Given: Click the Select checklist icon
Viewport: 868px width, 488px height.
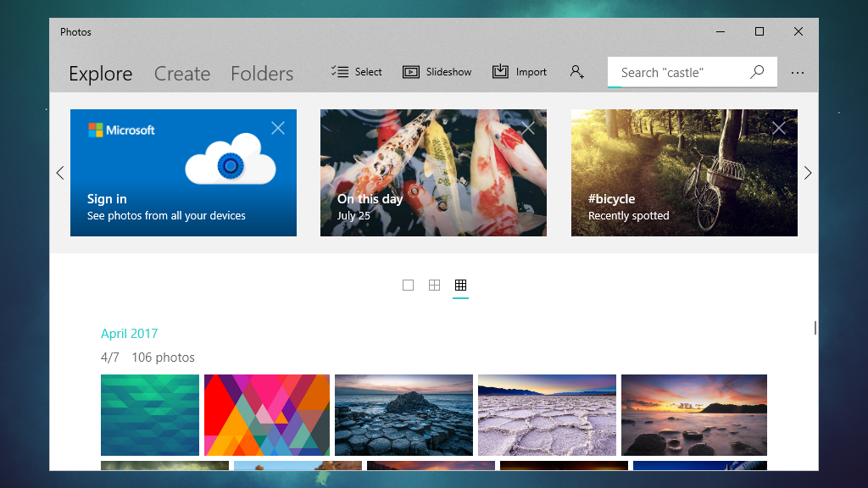Looking at the screenshot, I should tap(340, 72).
